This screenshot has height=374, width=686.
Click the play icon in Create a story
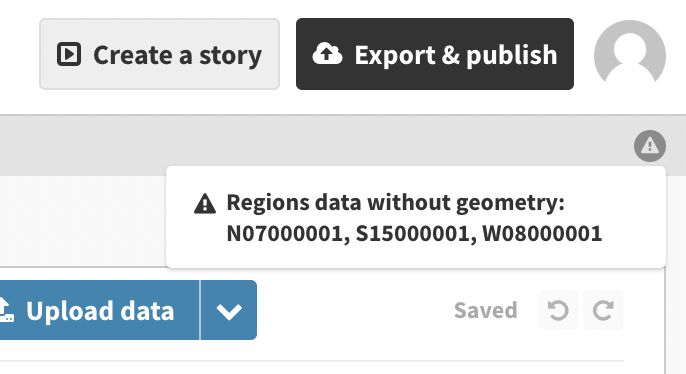69,54
